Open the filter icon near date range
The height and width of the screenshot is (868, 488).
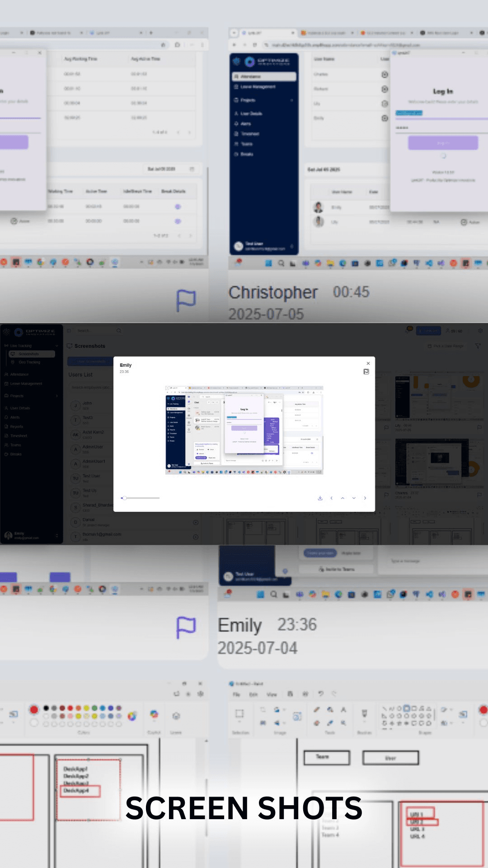coord(478,346)
